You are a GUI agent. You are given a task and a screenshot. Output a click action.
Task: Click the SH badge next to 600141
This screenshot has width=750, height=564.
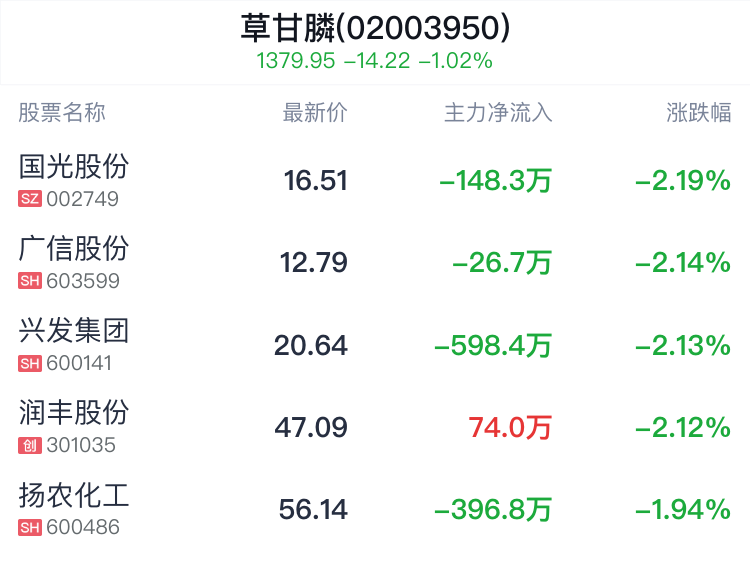coord(30,363)
